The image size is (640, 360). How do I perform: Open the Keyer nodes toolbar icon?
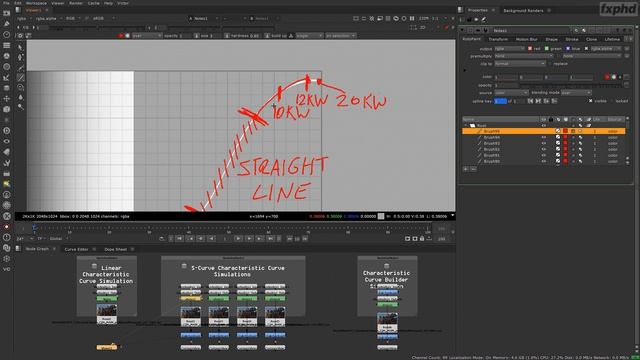7,77
